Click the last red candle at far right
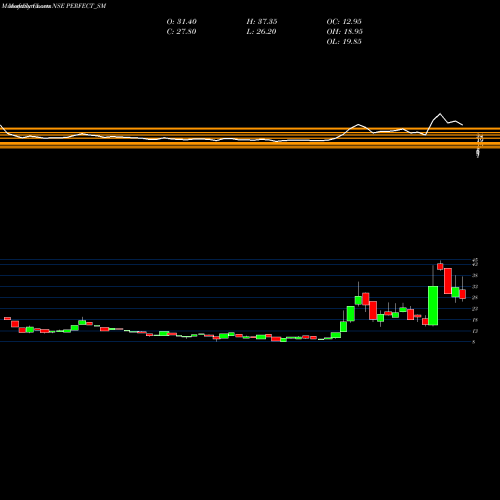Viewport: 500px width, 500px height. tap(463, 294)
